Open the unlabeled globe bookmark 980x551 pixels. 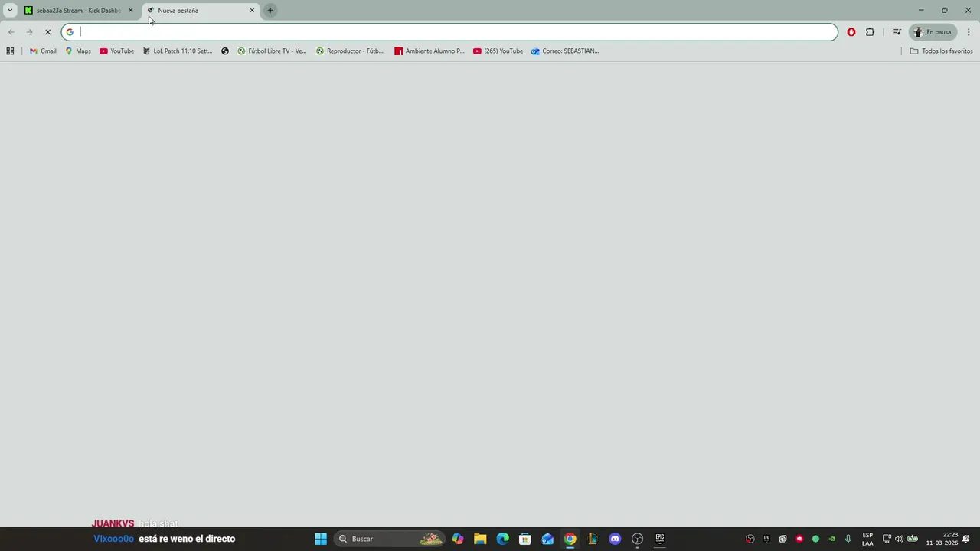click(225, 51)
